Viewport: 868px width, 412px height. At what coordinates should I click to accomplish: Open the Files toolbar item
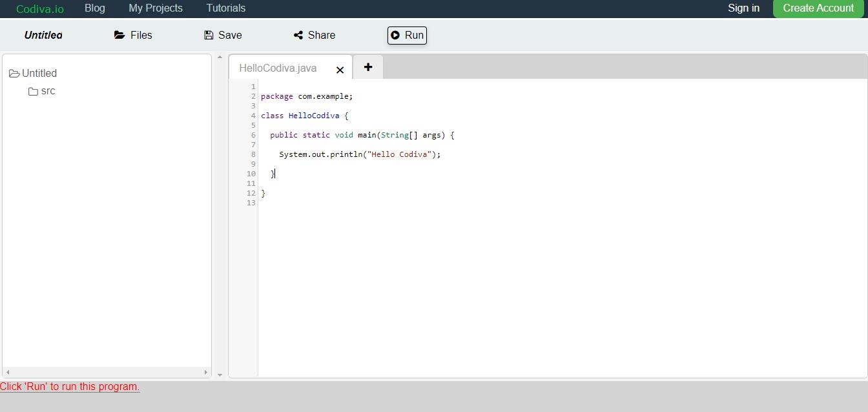coord(133,36)
